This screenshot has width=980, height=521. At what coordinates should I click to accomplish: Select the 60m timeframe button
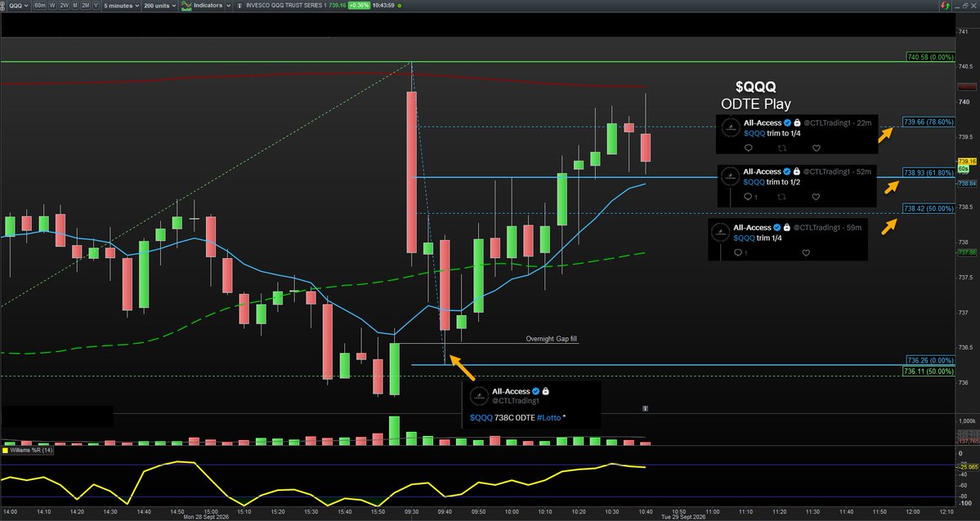40,5
